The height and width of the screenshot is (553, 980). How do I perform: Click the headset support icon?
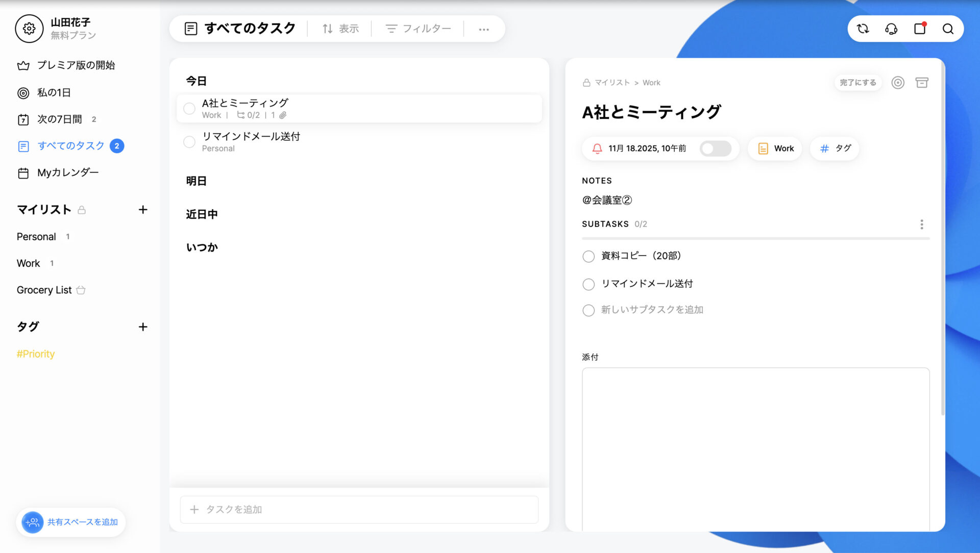pos(891,29)
